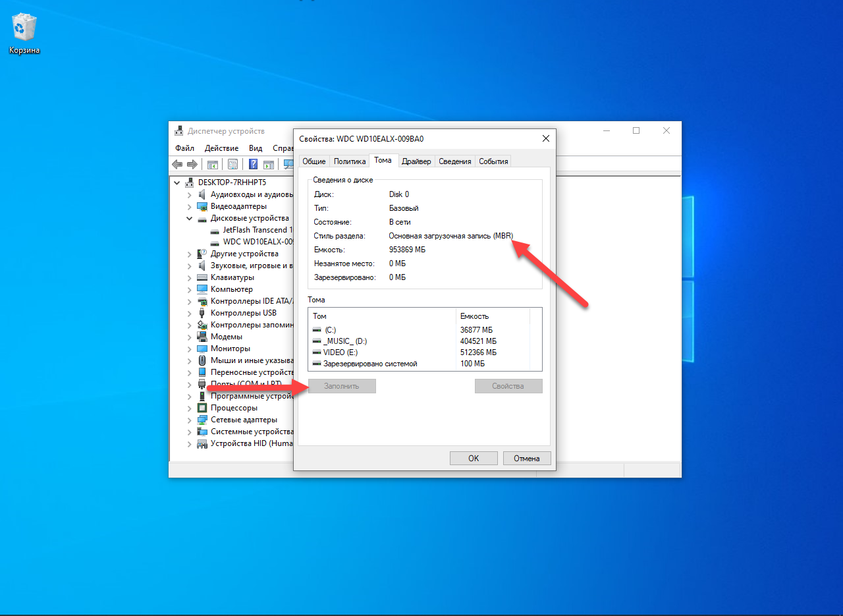The width and height of the screenshot is (843, 616).
Task: Open the Вид menu
Action: pyautogui.click(x=256, y=148)
